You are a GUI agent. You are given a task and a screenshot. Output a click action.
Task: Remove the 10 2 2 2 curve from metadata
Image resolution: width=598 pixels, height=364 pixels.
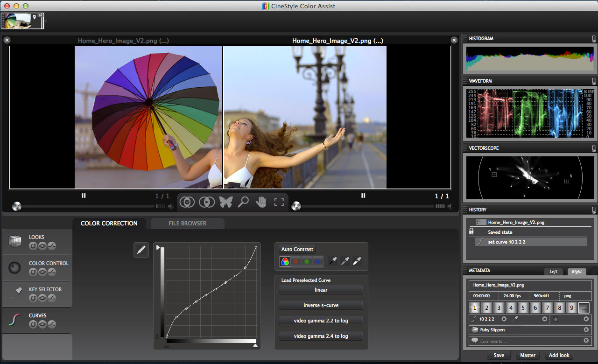click(x=504, y=319)
